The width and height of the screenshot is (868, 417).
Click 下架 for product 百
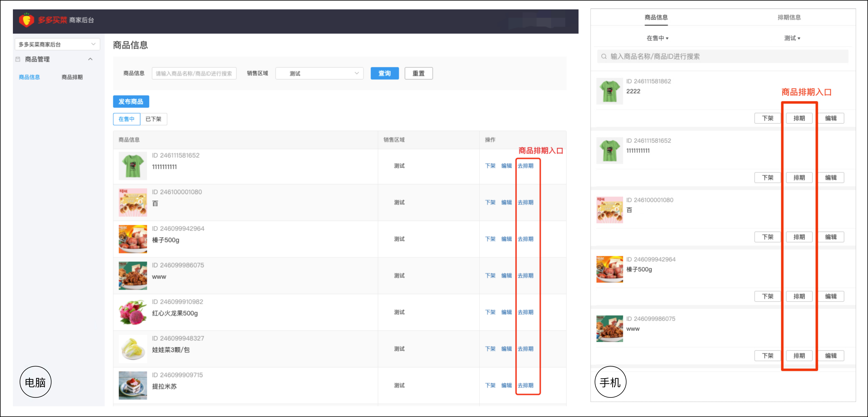pos(490,202)
